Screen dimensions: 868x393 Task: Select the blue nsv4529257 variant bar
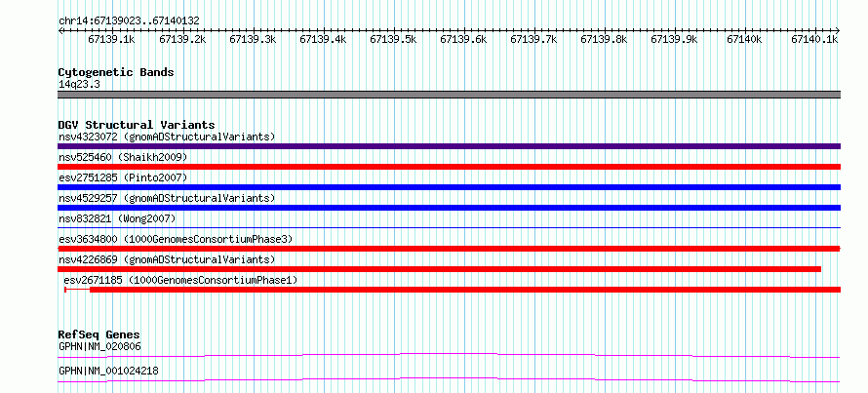coord(449,208)
